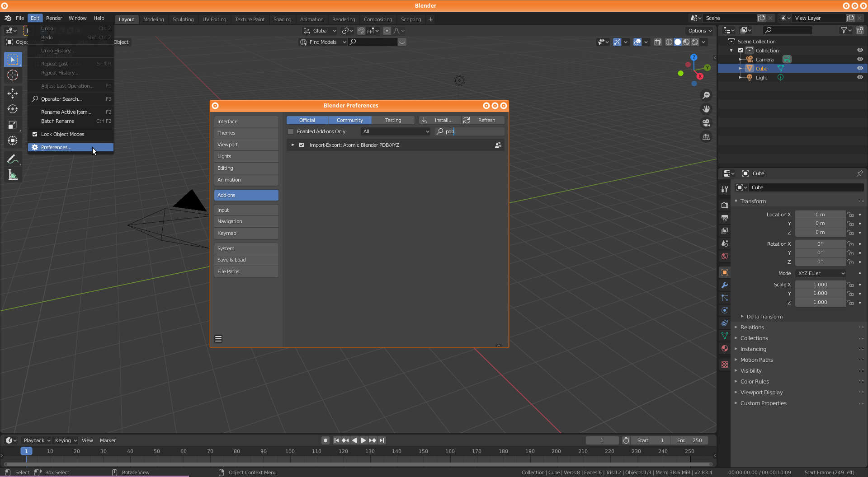Image resolution: width=868 pixels, height=477 pixels.
Task: Hide the Camera in the outliner
Action: [860, 60]
